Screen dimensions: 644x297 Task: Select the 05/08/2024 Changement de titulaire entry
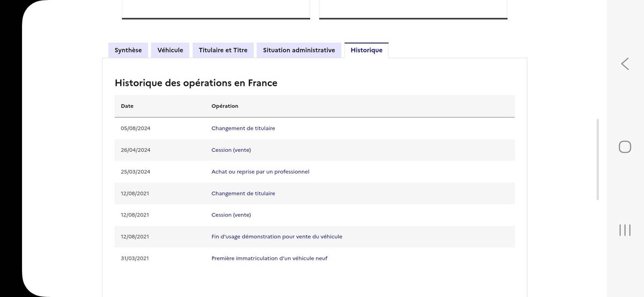coord(243,129)
